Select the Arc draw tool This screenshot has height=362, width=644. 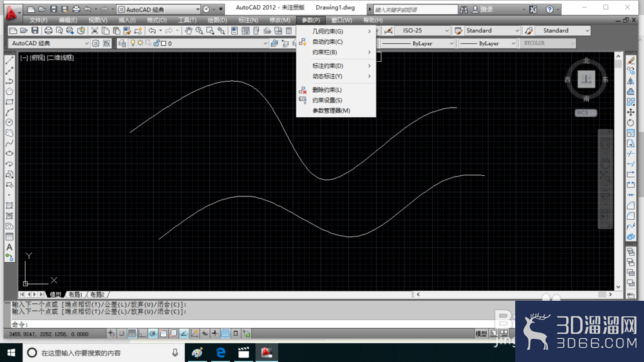10,112
